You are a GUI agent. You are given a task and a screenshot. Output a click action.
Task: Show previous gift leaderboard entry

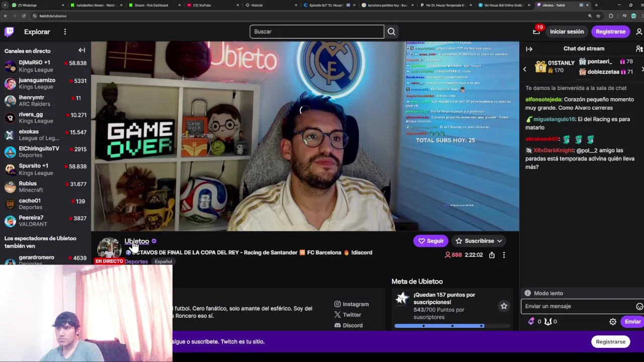coord(525,69)
